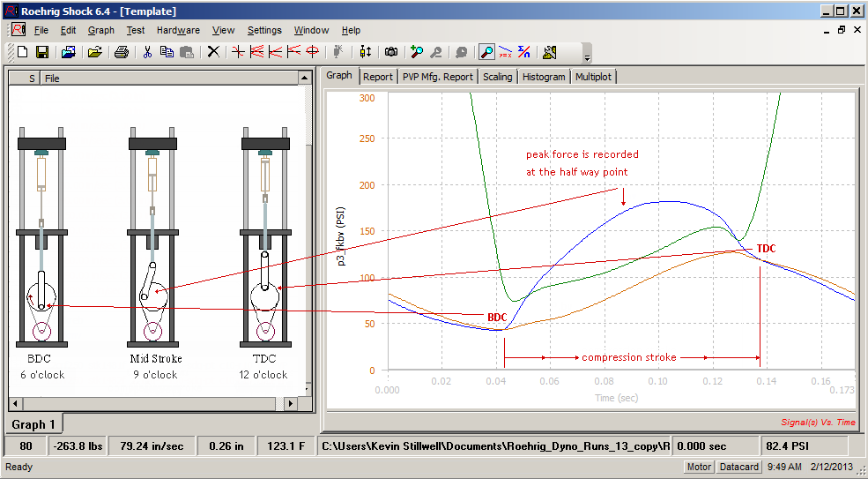Click the Save floppy disk icon
868x479 pixels.
(x=41, y=52)
